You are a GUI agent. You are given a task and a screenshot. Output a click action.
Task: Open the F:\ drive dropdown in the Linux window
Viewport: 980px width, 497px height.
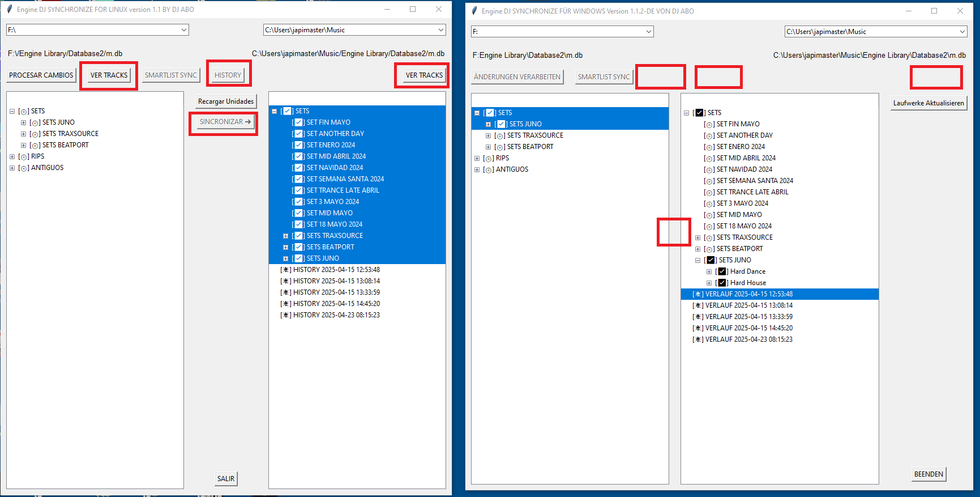[184, 30]
